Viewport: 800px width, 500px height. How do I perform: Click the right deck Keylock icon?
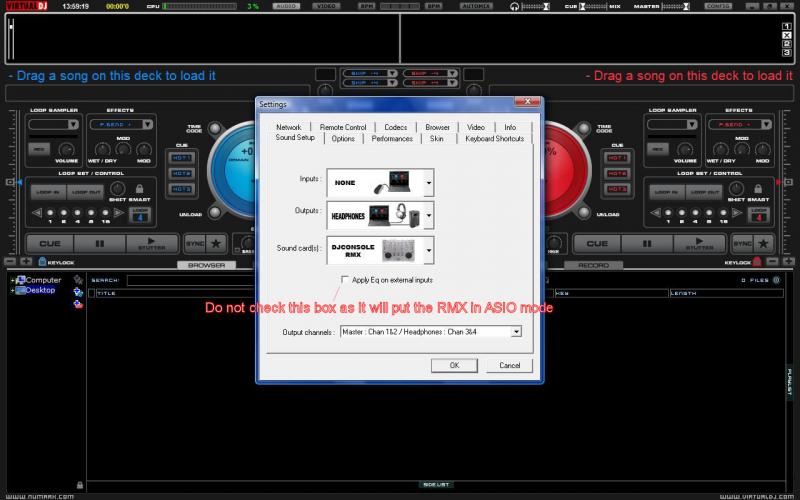757,262
